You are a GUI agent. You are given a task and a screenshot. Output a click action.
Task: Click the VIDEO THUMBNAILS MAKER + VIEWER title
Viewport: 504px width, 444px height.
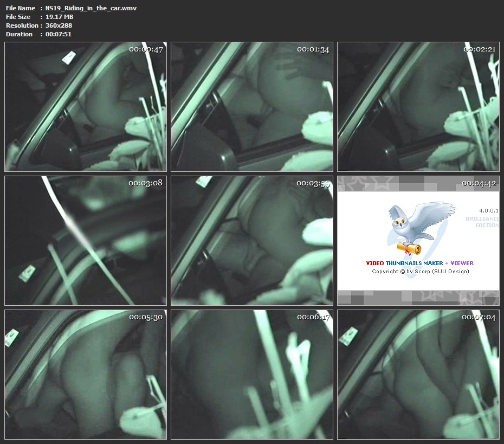pyautogui.click(x=419, y=263)
